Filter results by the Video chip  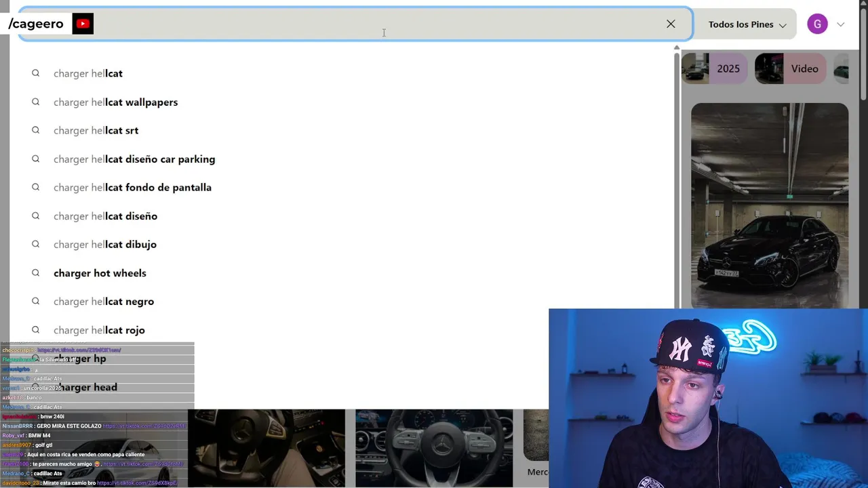click(x=790, y=68)
